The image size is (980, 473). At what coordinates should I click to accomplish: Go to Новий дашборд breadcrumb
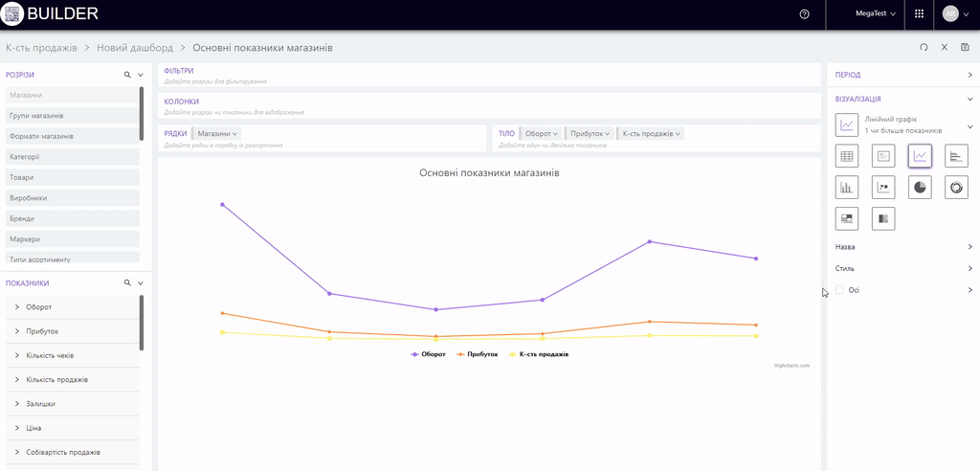[135, 48]
